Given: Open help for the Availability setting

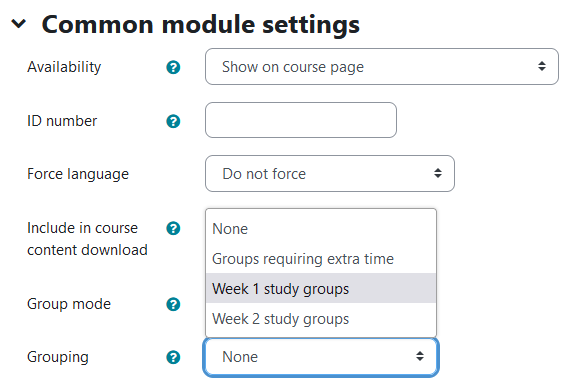Looking at the screenshot, I should [x=173, y=67].
